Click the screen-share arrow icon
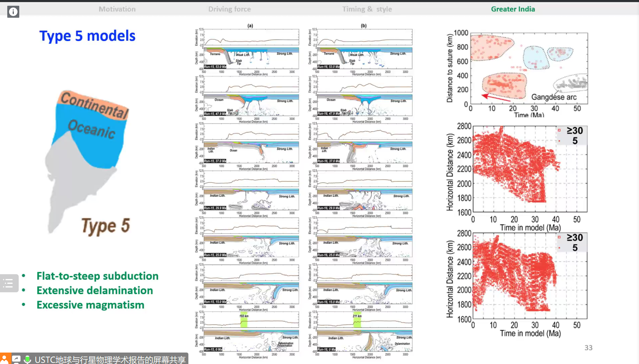This screenshot has height=364, width=639. tap(16, 359)
